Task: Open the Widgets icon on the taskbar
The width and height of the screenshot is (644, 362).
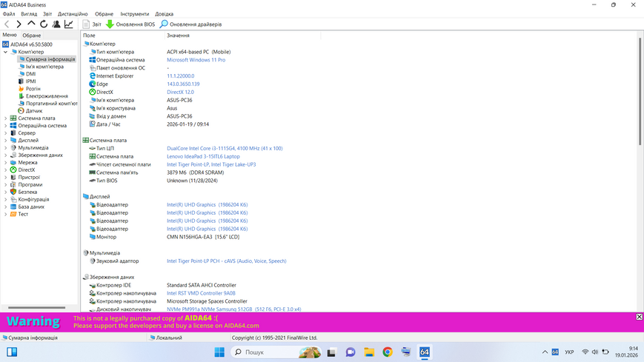Action: tap(12, 352)
